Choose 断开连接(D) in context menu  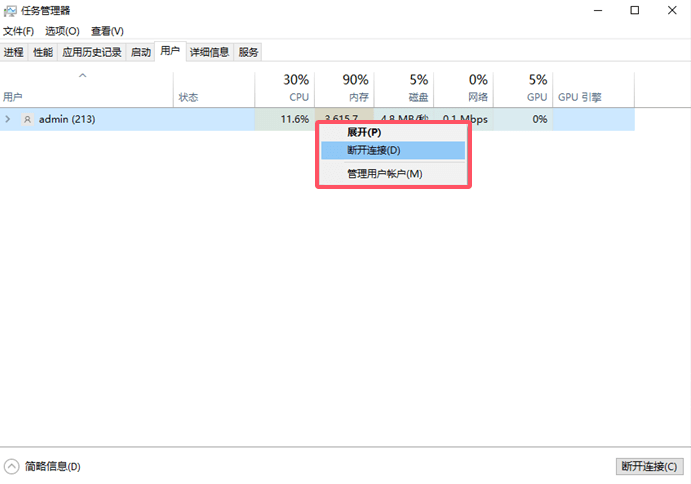(393, 150)
